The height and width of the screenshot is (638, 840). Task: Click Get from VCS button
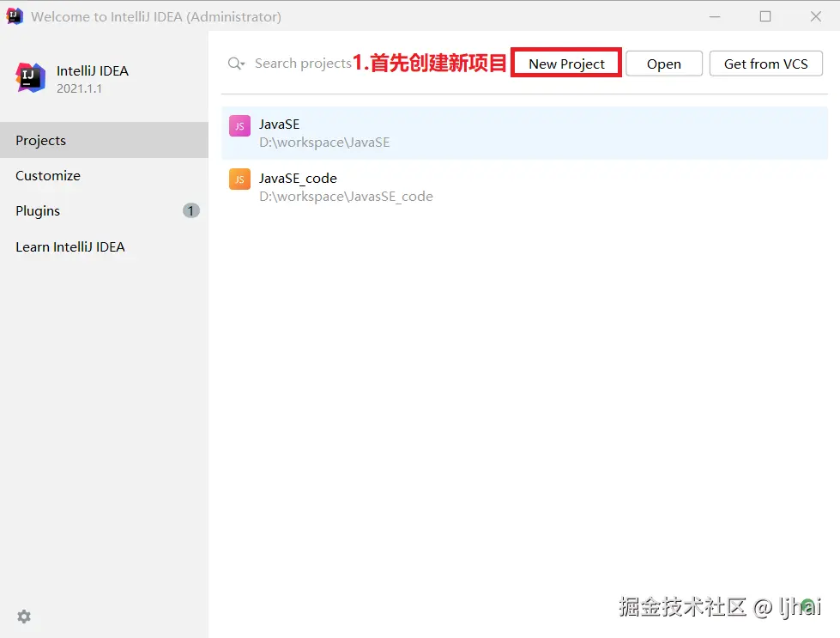click(x=765, y=64)
